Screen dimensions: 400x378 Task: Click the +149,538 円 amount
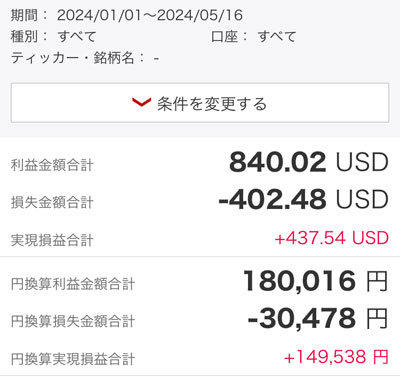pos(336,357)
